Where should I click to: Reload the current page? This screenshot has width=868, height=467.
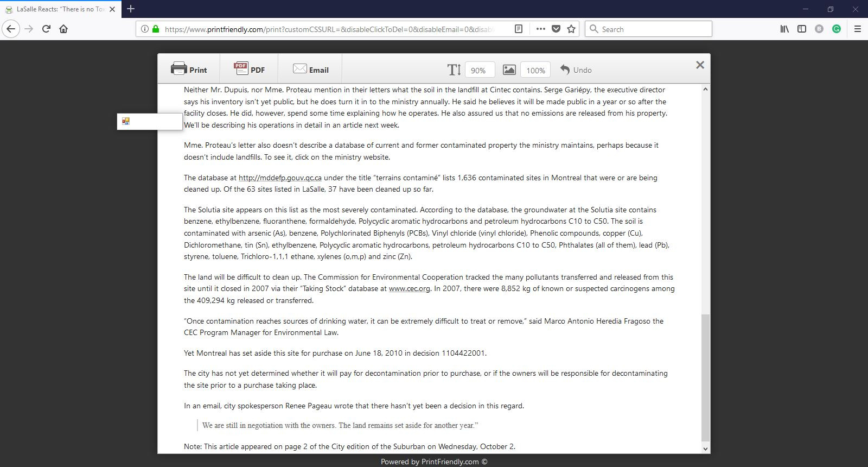pyautogui.click(x=46, y=29)
